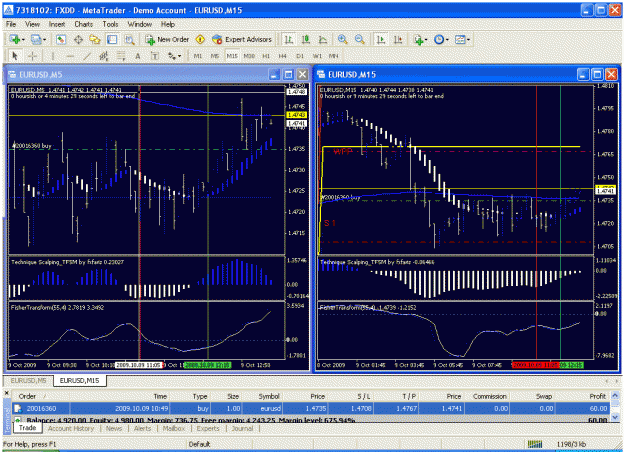Open the Navigator folder-star icon
This screenshot has width=625, height=452.
pos(95,39)
